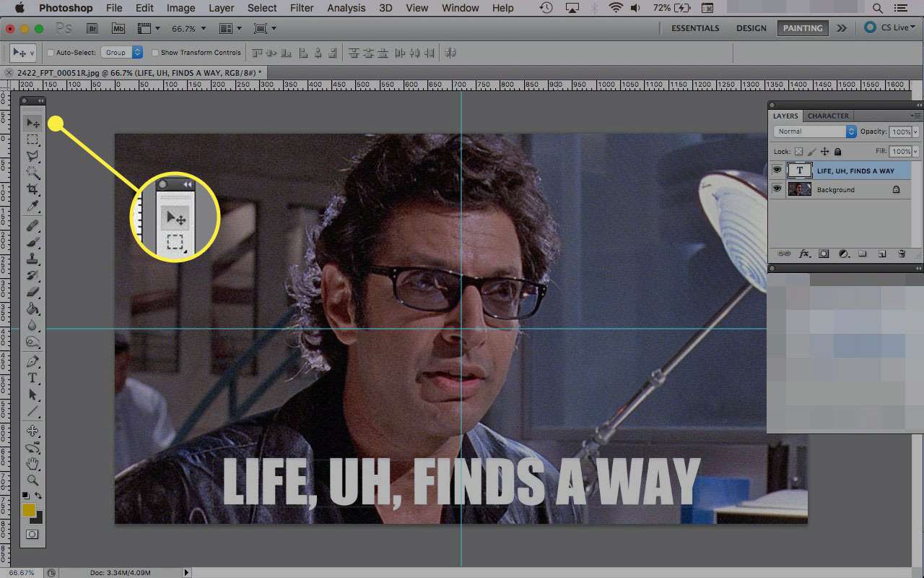Image resolution: width=924 pixels, height=578 pixels.
Task: Open the Normal blend mode dropdown
Action: coord(815,131)
